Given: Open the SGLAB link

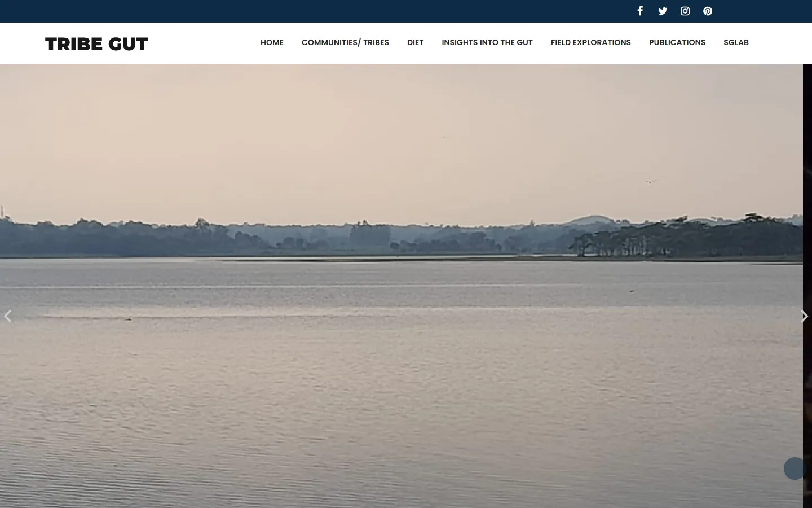Looking at the screenshot, I should [736, 42].
